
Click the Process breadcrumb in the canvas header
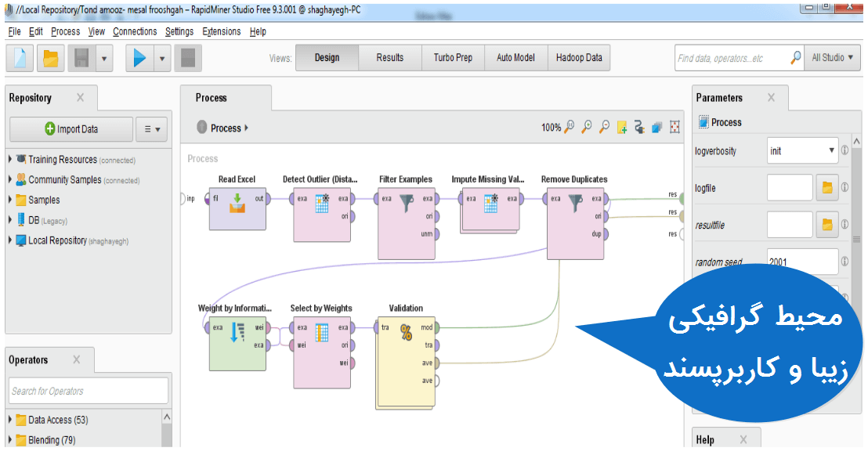coord(226,128)
